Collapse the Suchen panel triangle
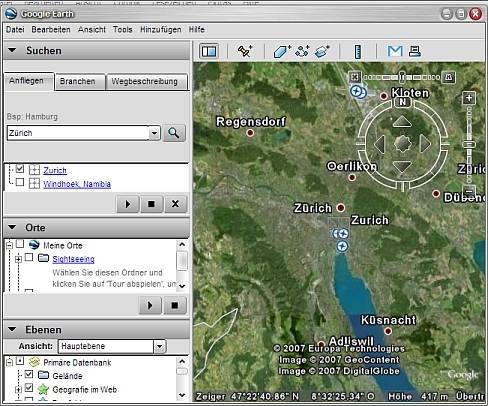This screenshot has height=406, width=488. point(12,50)
